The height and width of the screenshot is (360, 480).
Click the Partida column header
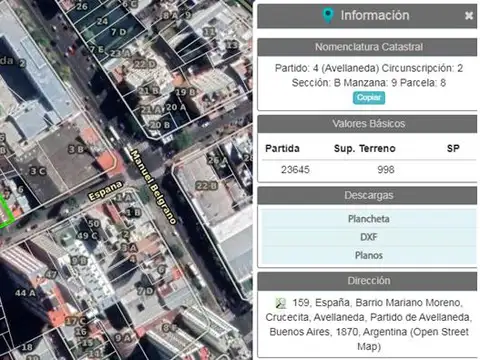tap(282, 148)
